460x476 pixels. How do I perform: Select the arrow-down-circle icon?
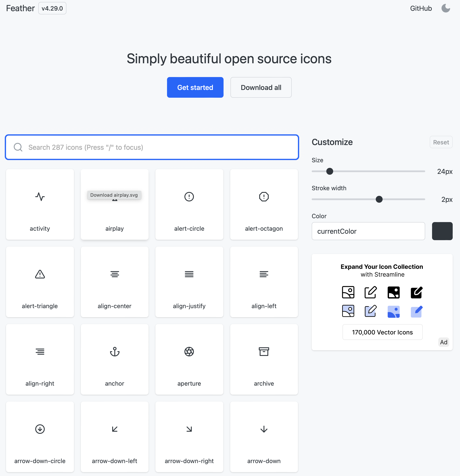pos(40,437)
